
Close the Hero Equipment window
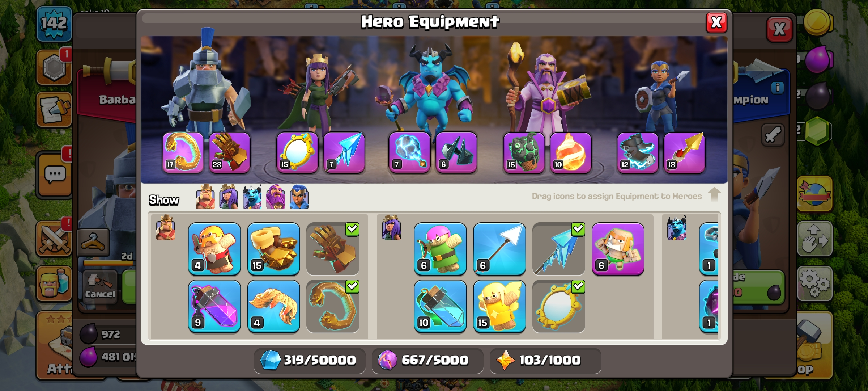point(716,22)
